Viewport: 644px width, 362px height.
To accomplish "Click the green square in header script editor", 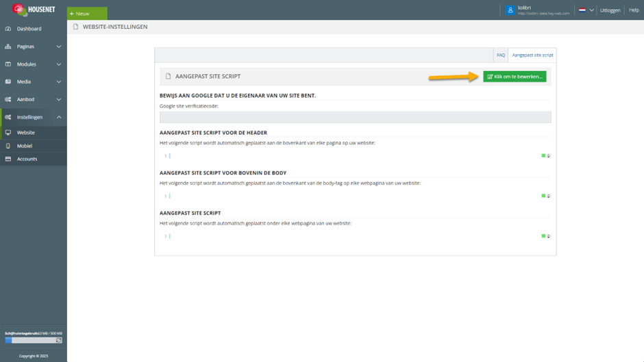I will 543,155.
